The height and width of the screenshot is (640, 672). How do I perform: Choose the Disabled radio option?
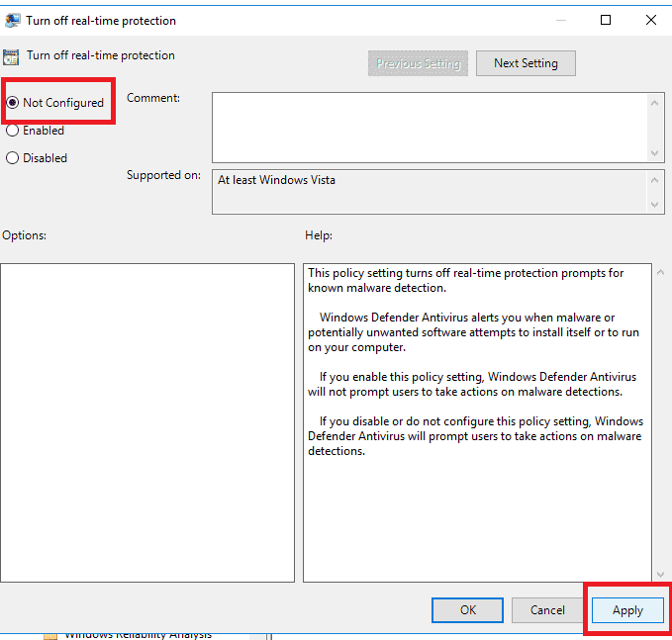(x=13, y=158)
